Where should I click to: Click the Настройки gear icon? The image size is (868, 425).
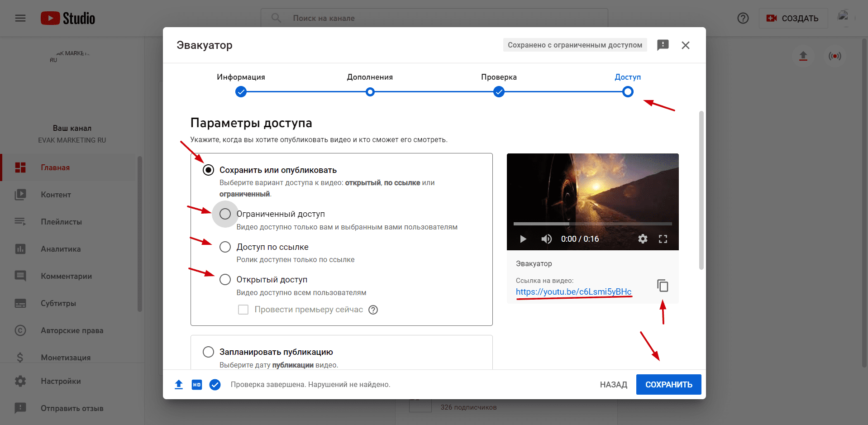pos(20,381)
